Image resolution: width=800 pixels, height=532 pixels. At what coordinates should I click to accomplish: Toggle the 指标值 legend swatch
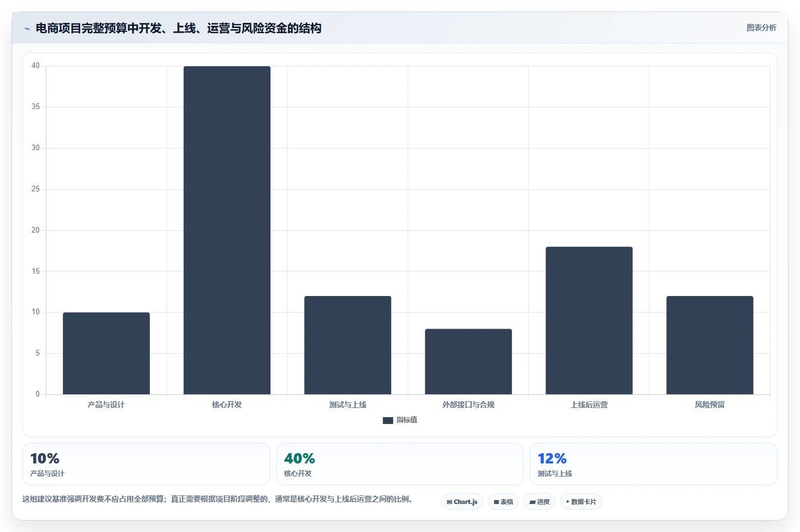point(388,421)
